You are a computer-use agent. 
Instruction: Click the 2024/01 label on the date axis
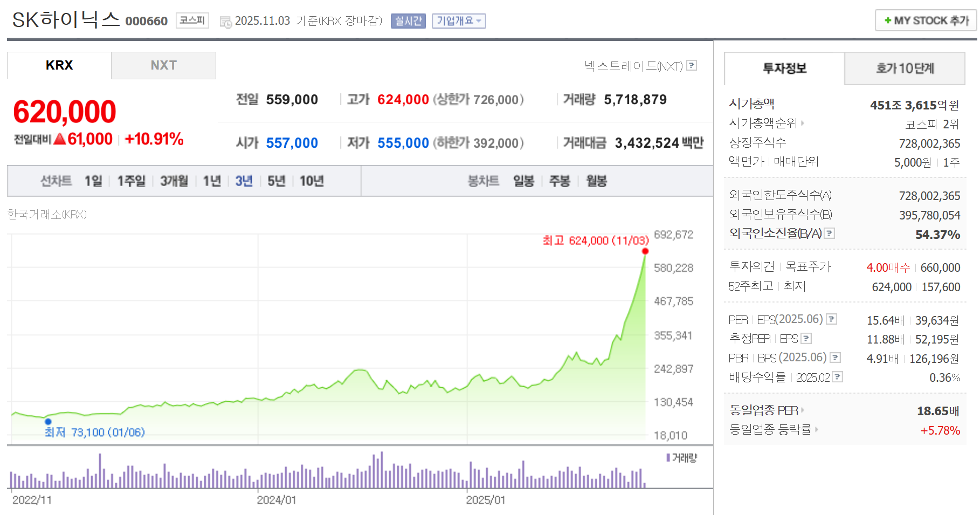[x=276, y=500]
